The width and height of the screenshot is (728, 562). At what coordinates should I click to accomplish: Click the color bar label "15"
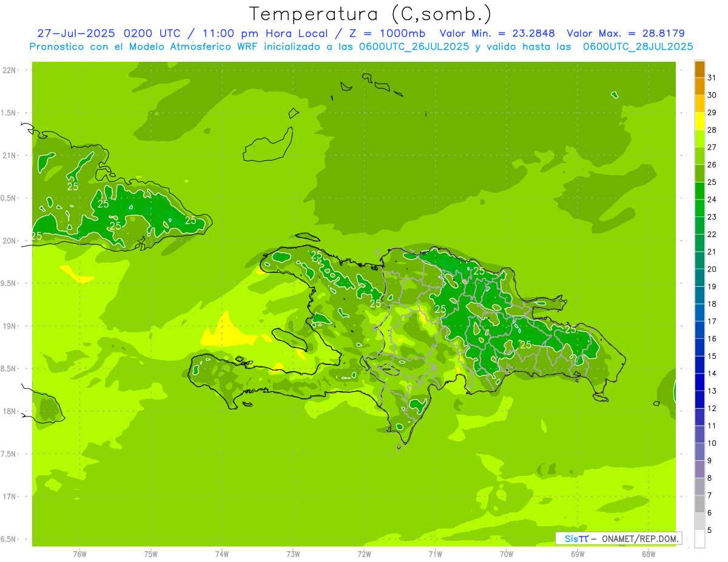coord(712,356)
